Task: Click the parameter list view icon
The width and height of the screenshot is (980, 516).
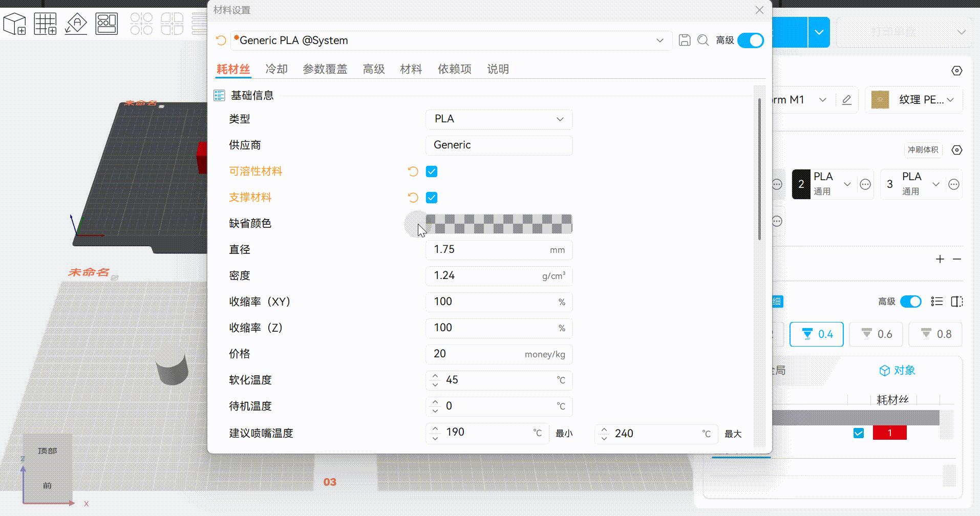Action: tap(937, 302)
